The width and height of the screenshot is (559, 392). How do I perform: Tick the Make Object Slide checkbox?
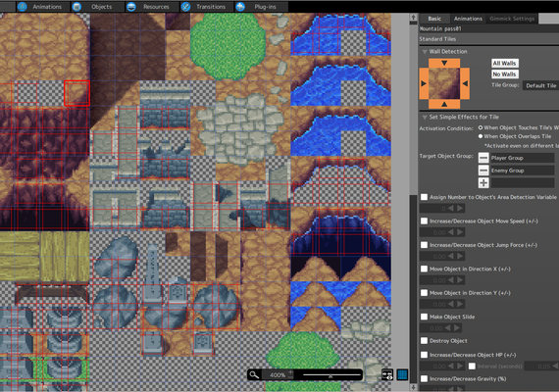[424, 317]
